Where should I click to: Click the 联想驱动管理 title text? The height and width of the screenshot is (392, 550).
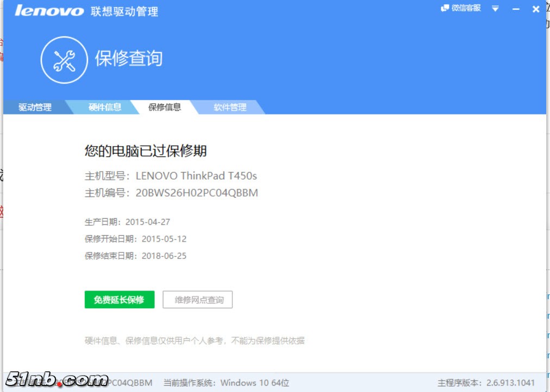(x=124, y=11)
